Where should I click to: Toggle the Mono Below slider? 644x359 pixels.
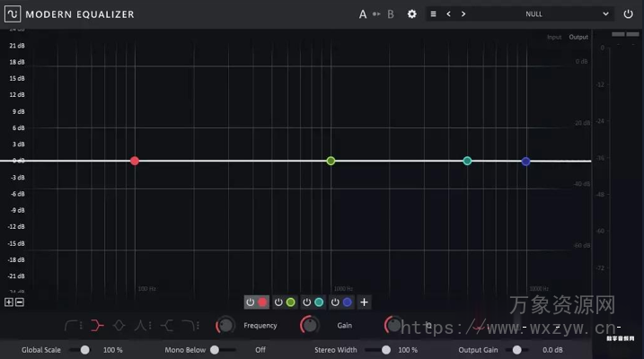tap(224, 350)
